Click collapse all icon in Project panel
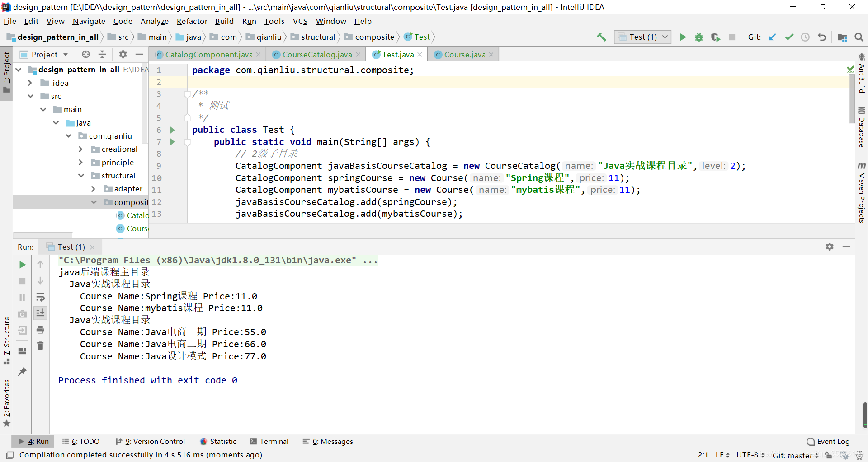This screenshot has width=868, height=462. [103, 54]
